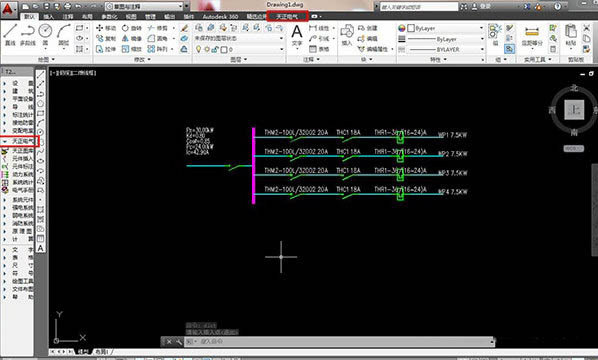Select the Polyline (多段线) tool
Image resolution: width=598 pixels, height=360 pixels.
pyautogui.click(x=28, y=34)
